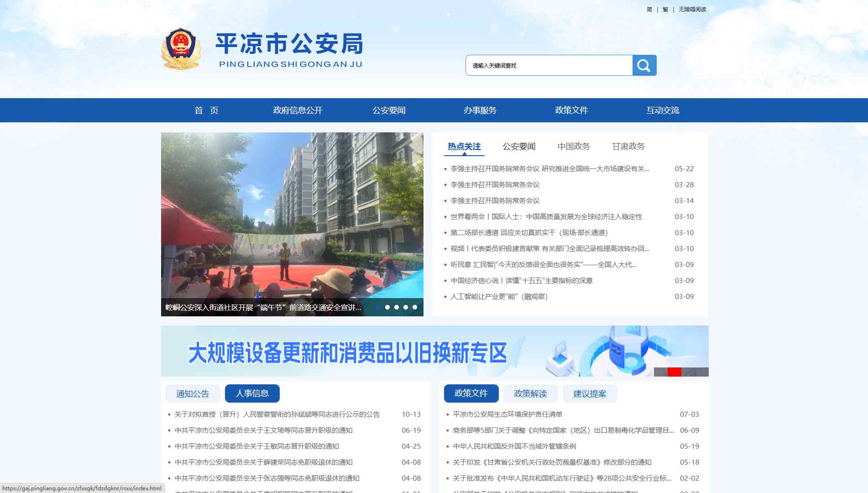The width and height of the screenshot is (868, 493).
Task: Click the 07-03 date in 政策文件 list
Action: (690, 414)
